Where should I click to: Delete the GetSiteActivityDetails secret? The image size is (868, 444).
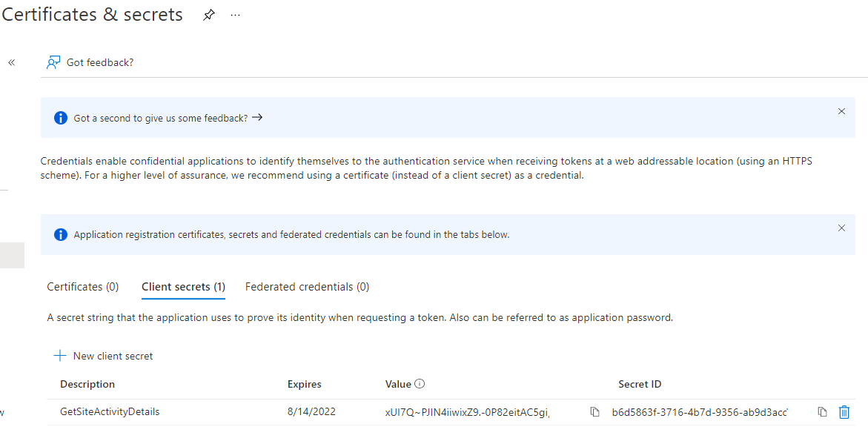pos(844,412)
